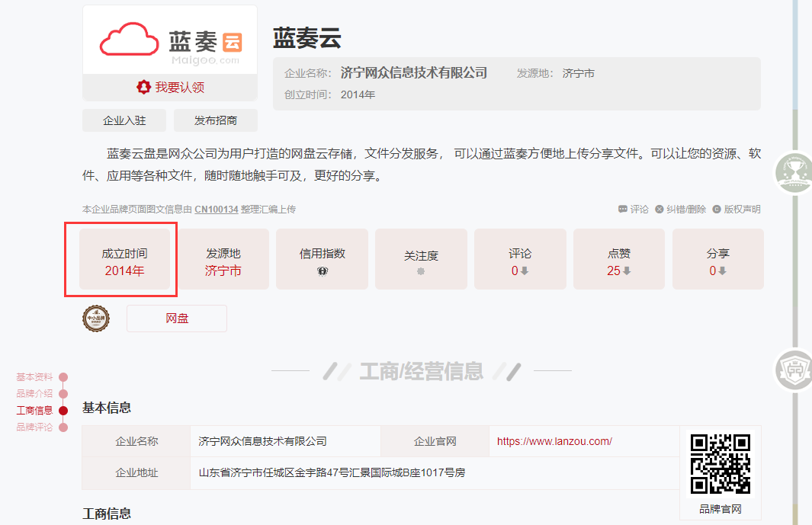
Task: Jump to 品牌介绍 in the side navigation
Action: click(34, 393)
